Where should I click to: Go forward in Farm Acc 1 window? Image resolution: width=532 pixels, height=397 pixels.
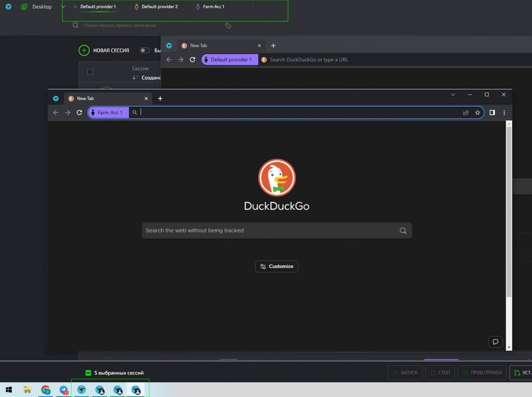coord(68,113)
